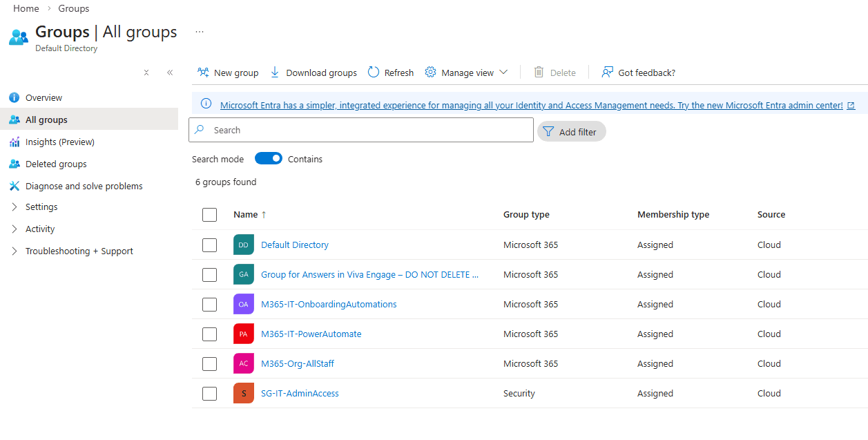Image resolution: width=868 pixels, height=440 pixels.
Task: Open the ellipsis menu beside page title
Action: [x=200, y=32]
